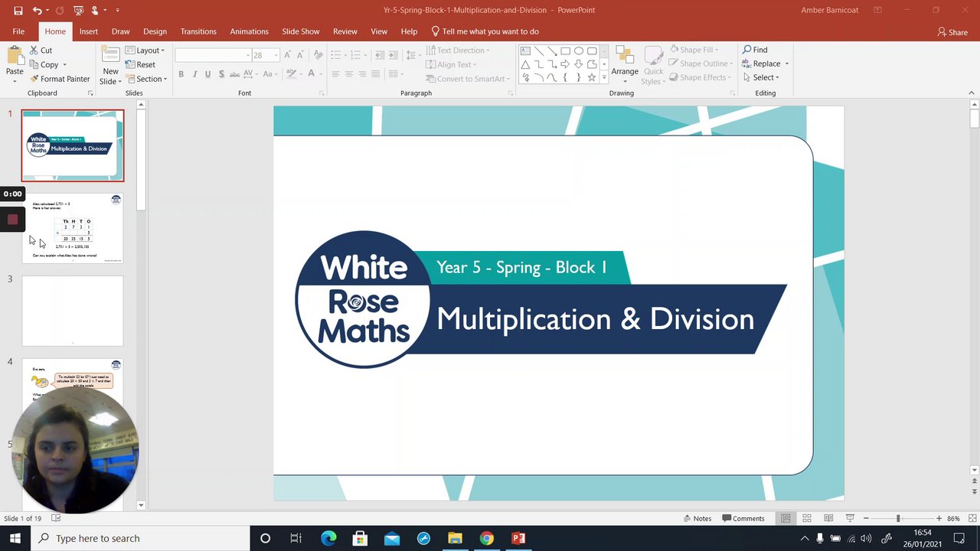Click the Paste button
This screenshot has width=980, height=551.
(15, 65)
